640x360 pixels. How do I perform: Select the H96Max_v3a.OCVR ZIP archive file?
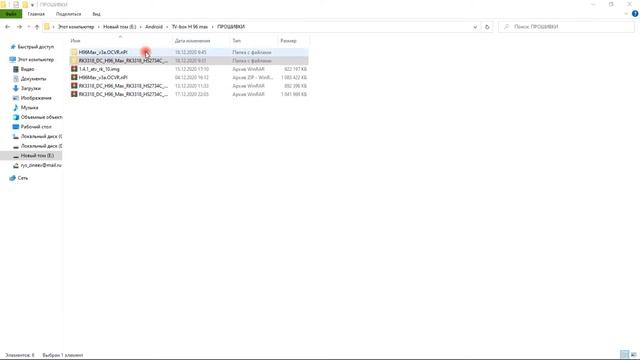click(x=189, y=77)
